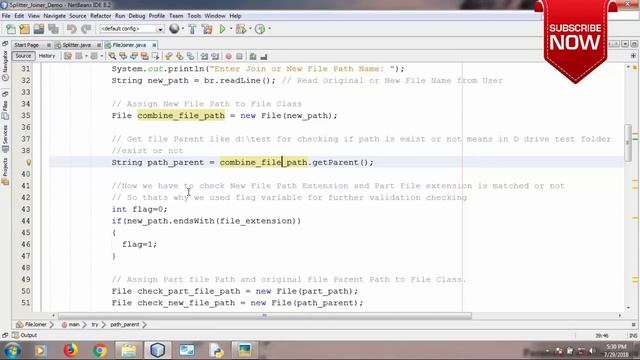Expand the Debug Project dropdown arrow
Screen dimensions: 640x360
tap(250, 29)
